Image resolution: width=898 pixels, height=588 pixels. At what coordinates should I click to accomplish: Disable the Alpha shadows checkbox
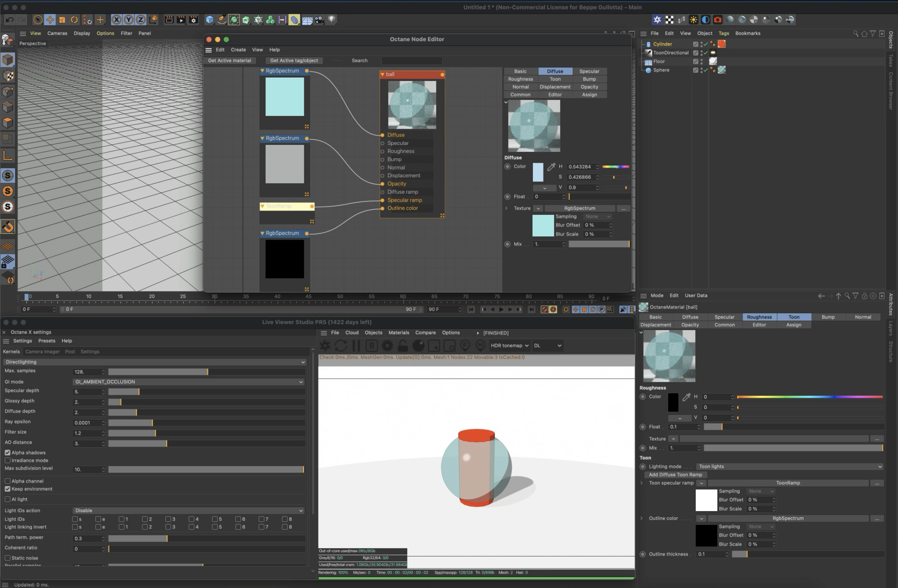tap(8, 452)
